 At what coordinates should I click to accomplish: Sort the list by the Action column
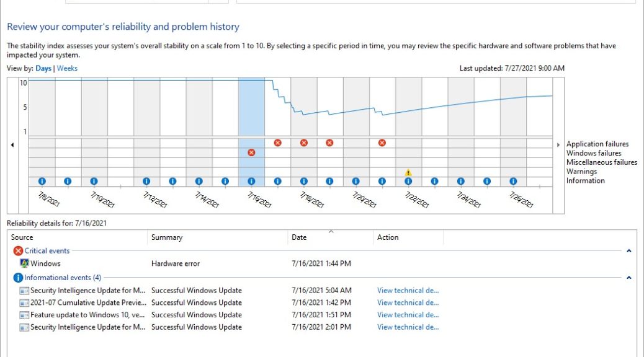(x=408, y=237)
